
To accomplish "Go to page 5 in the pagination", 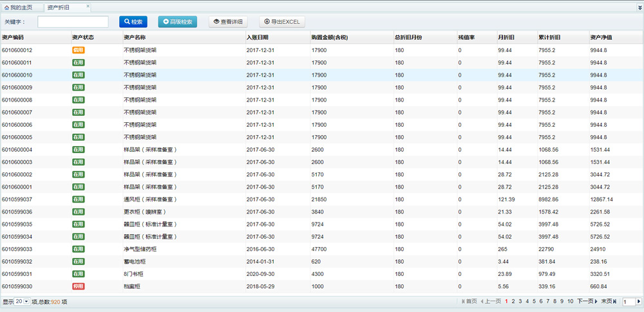I will point(534,301).
